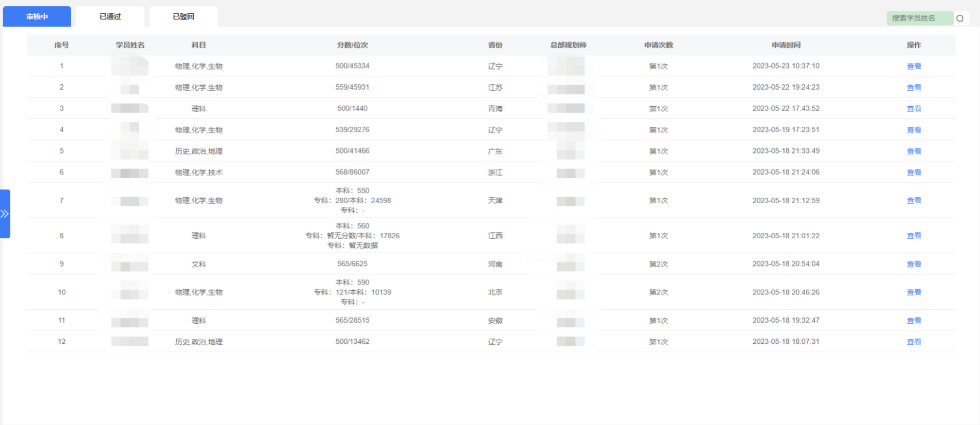
Task: Click 查看 for the 河南 文科 entry
Action: (x=914, y=264)
